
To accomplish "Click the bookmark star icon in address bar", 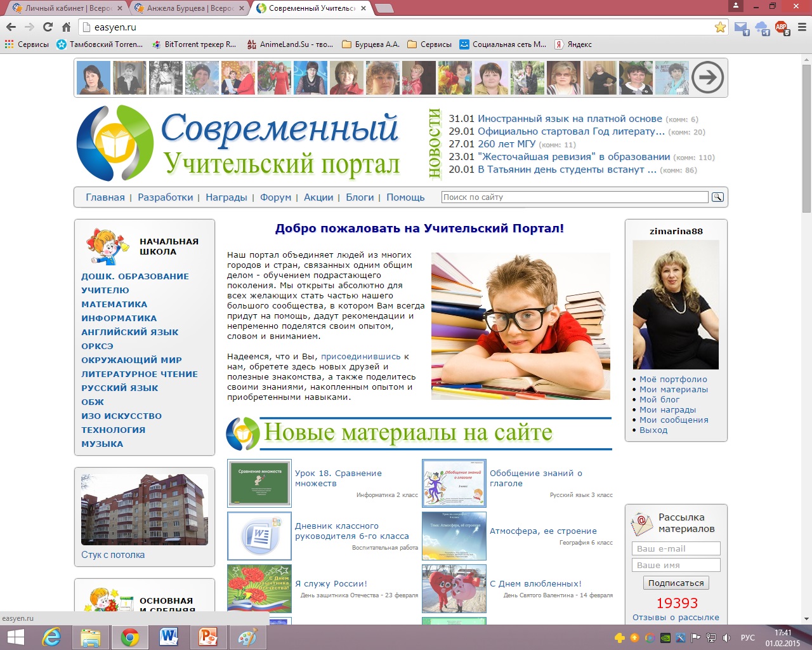I will pos(720,27).
